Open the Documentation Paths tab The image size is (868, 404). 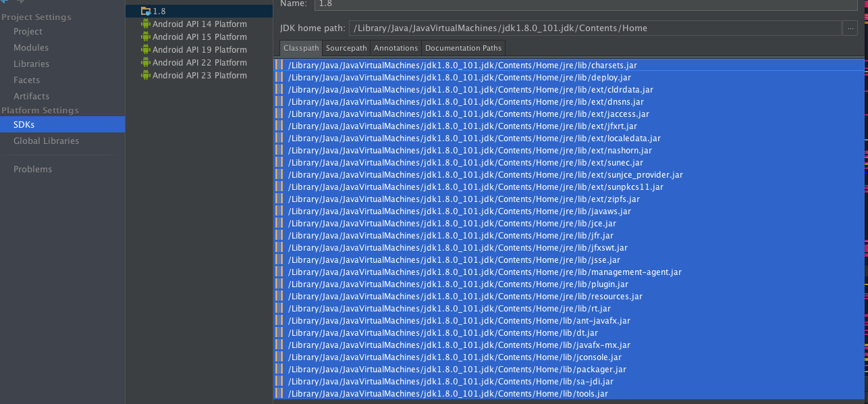[463, 48]
